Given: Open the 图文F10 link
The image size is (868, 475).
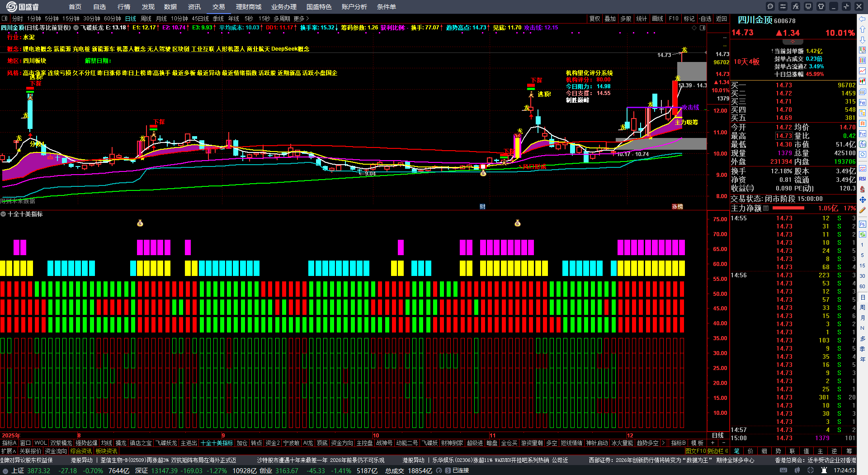Looking at the screenshot, I should 695,451.
